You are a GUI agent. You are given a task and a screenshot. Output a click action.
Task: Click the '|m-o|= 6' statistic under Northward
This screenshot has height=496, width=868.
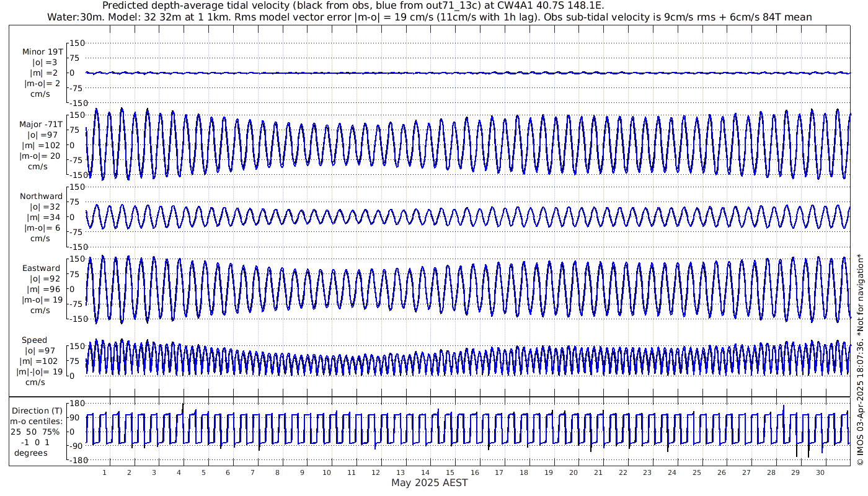tap(42, 228)
